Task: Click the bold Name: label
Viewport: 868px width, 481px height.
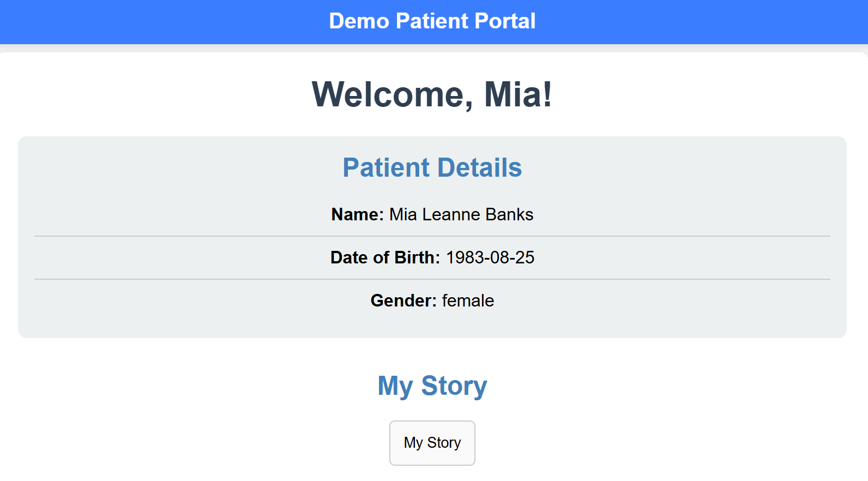Action: coord(357,214)
